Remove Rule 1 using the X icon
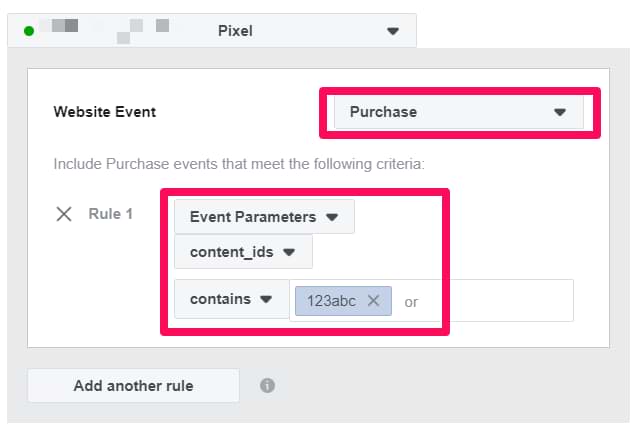Screen dimensions: 643x430 [64, 215]
